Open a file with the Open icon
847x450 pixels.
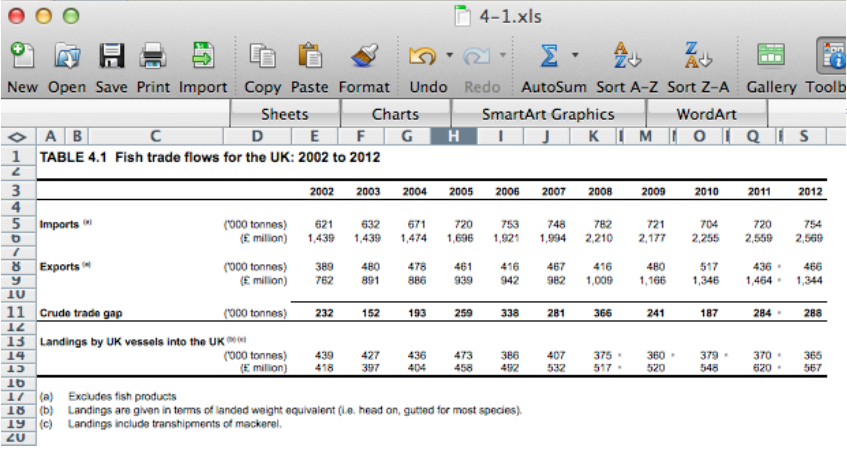67,55
